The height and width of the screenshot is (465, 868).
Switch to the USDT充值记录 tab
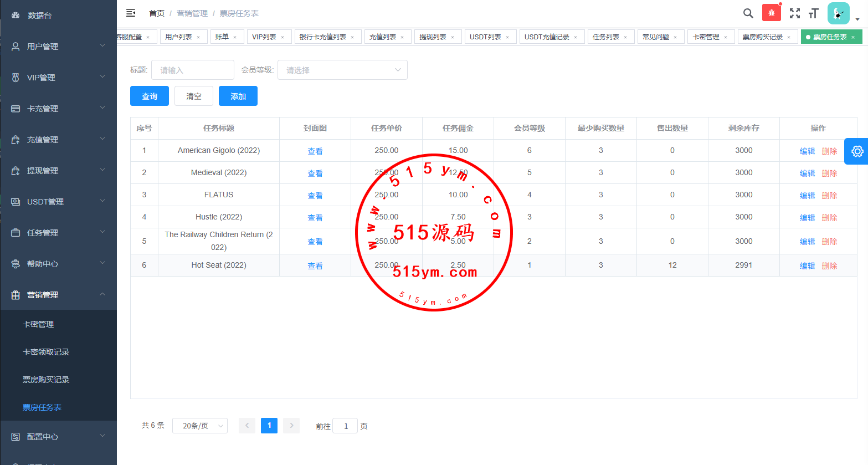coord(547,37)
